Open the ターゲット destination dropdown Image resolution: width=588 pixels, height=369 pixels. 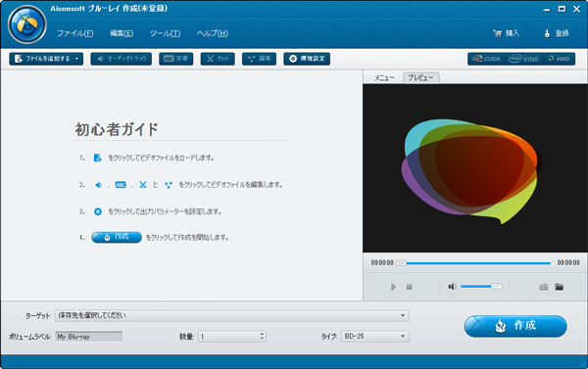click(232, 315)
